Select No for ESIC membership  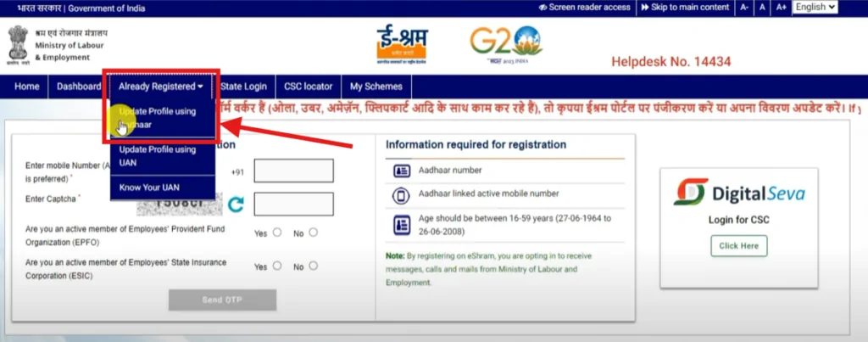(314, 266)
